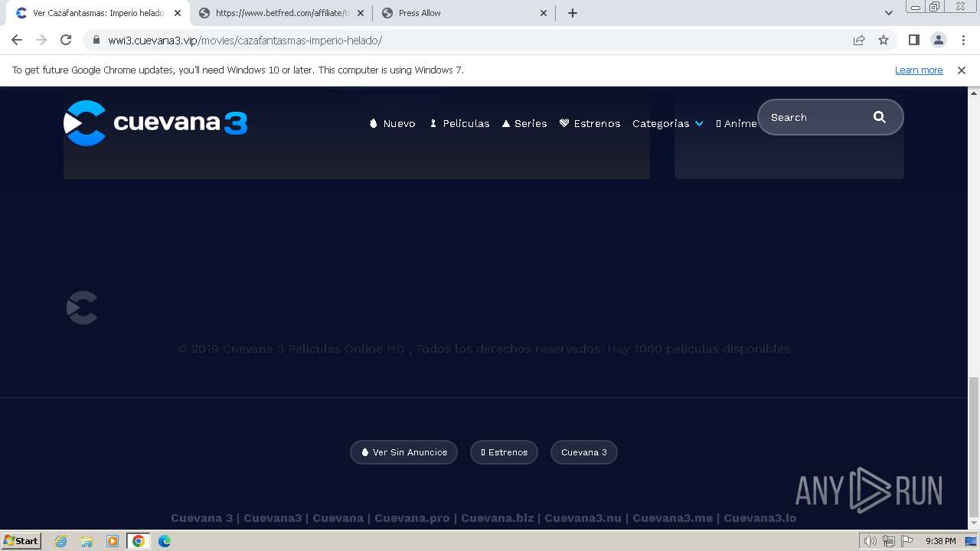
Task: Open Microsoft Edge from taskbar
Action: tap(165, 541)
